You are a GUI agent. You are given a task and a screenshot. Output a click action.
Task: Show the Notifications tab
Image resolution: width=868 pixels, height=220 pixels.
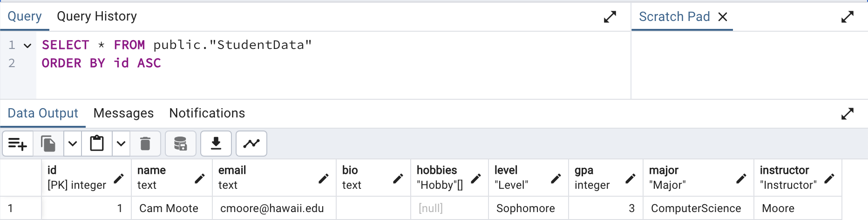pyautogui.click(x=207, y=113)
